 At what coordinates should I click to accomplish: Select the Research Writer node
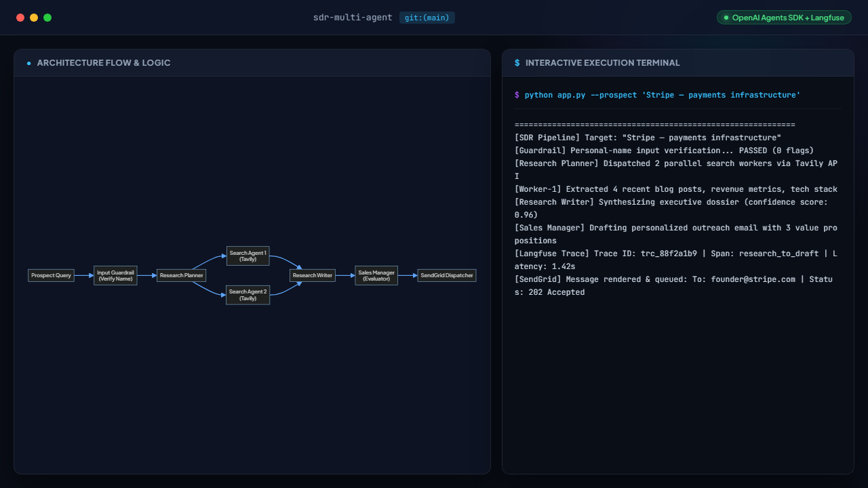(x=313, y=276)
